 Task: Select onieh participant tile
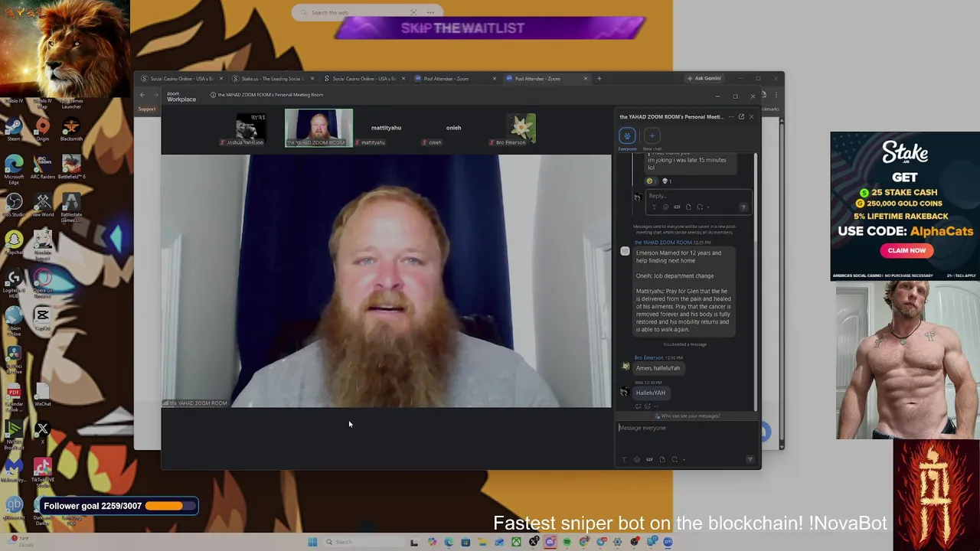[453, 128]
